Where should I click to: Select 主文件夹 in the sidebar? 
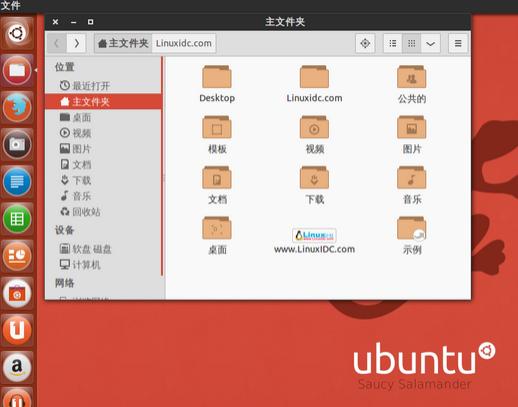[x=103, y=101]
